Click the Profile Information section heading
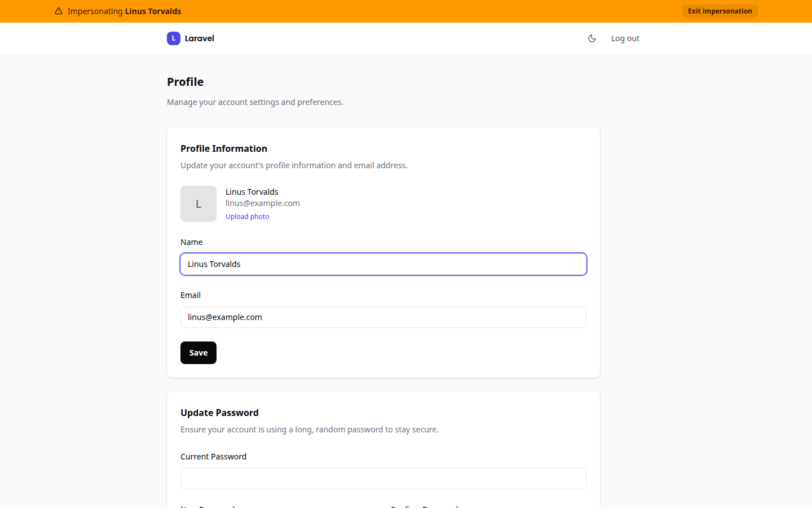 tap(224, 148)
